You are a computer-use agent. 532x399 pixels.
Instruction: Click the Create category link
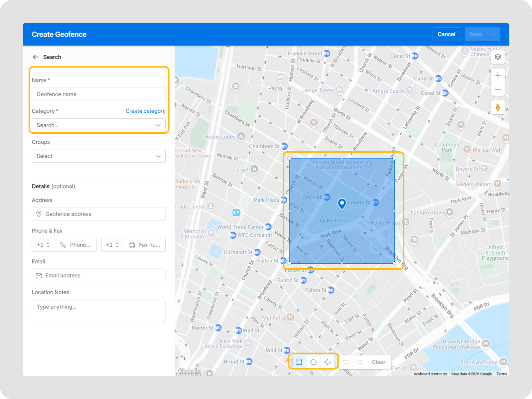point(145,111)
